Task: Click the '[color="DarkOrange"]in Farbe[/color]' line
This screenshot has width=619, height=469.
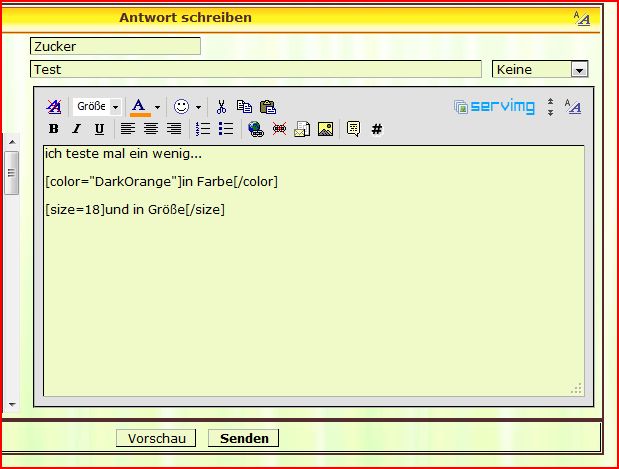Action: pyautogui.click(x=161, y=182)
